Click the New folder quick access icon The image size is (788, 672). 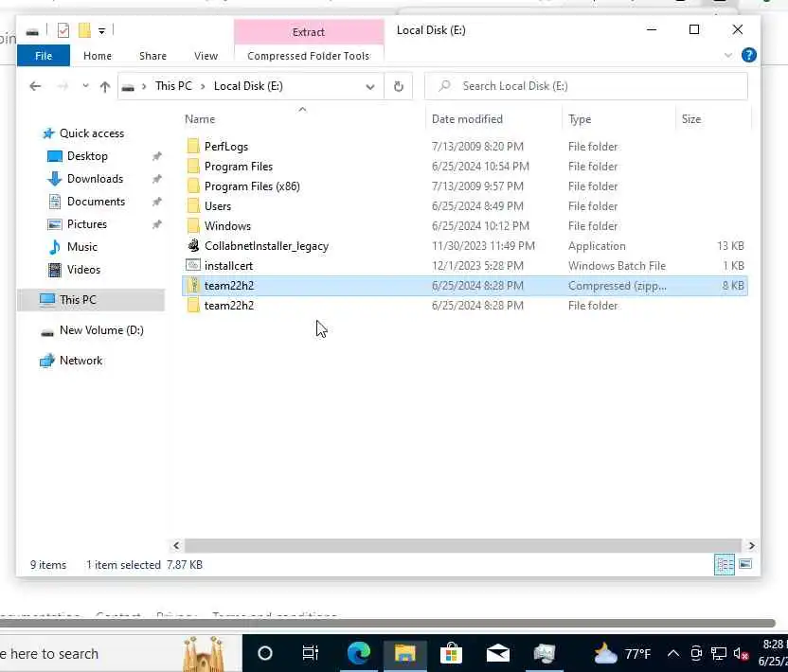(x=84, y=30)
